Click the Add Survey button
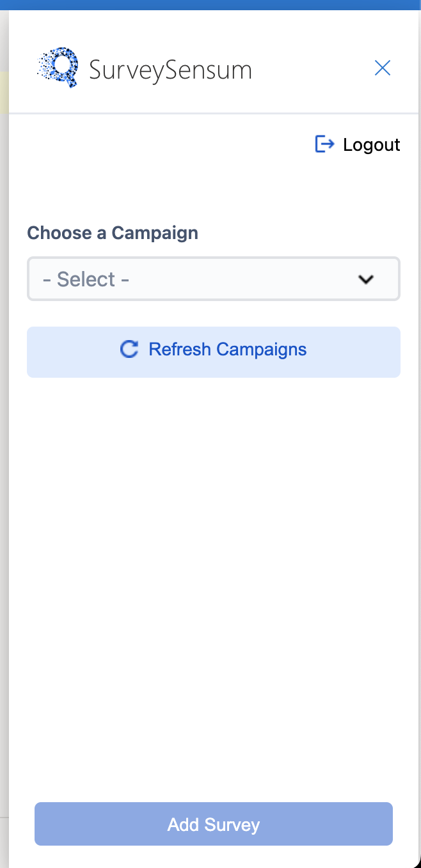This screenshot has height=868, width=421. tap(214, 824)
